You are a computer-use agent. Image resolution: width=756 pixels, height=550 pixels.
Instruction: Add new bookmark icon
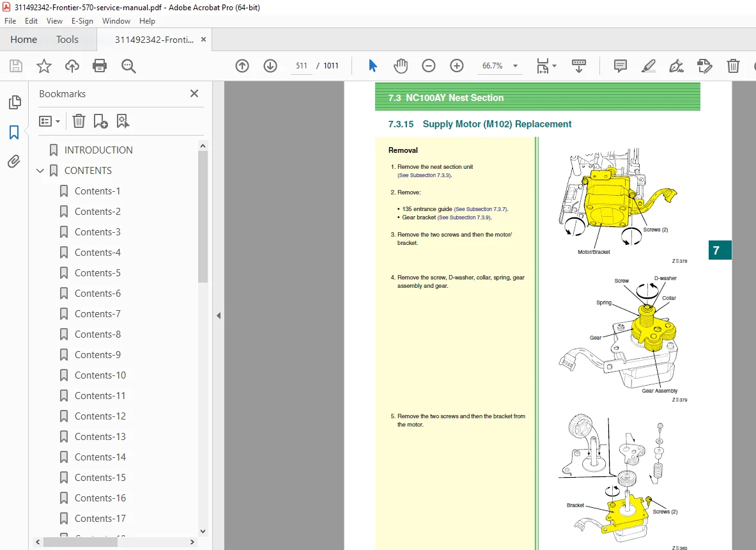(101, 121)
